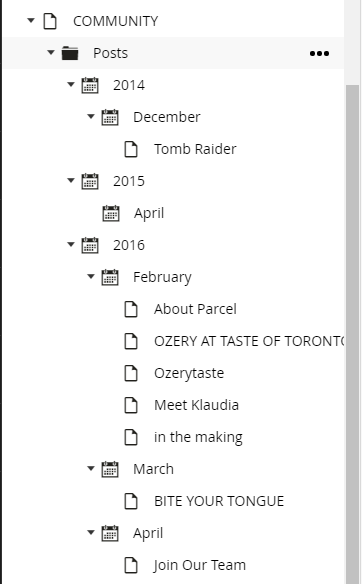Select the About Parcel post
Screen dimensions: 362x584
(195, 309)
